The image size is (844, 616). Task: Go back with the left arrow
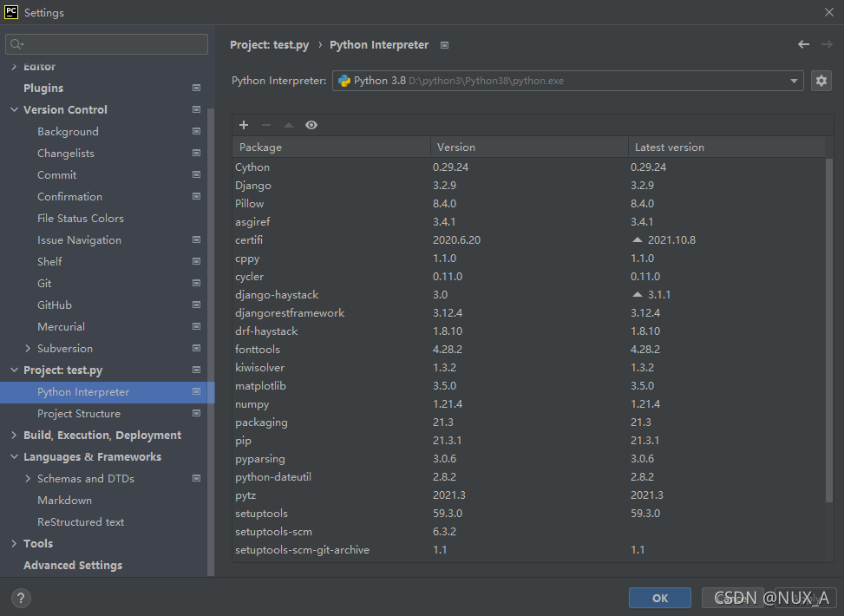pyautogui.click(x=803, y=44)
